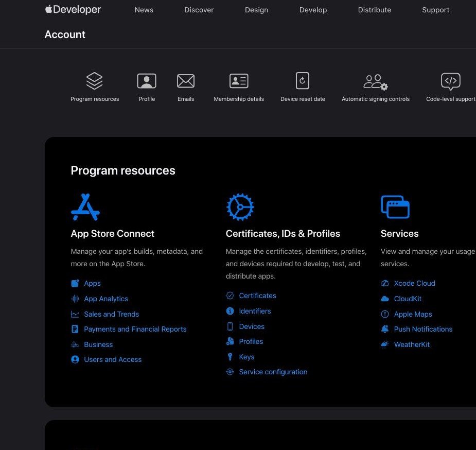
Task: Open the Identifiers link
Action: pos(255,311)
